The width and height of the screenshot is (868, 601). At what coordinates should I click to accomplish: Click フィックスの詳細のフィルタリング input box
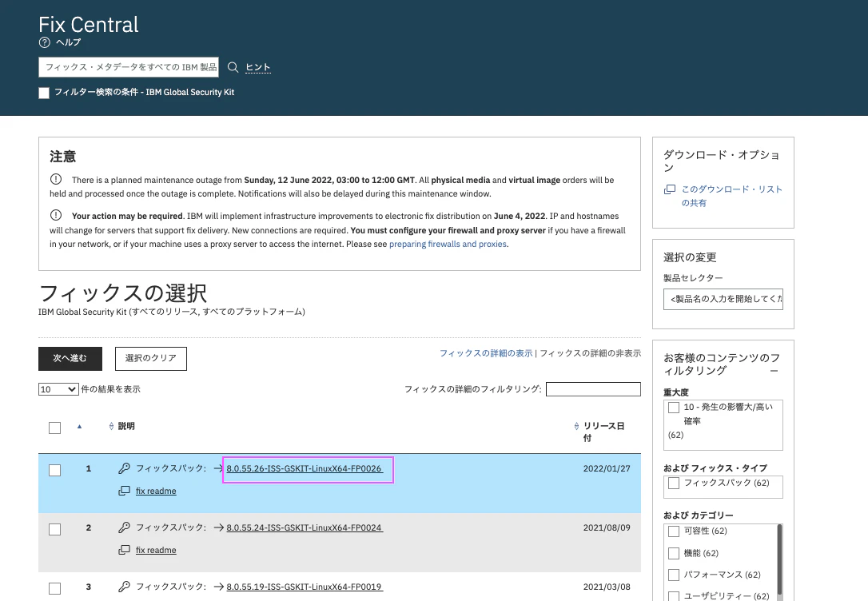pos(593,389)
